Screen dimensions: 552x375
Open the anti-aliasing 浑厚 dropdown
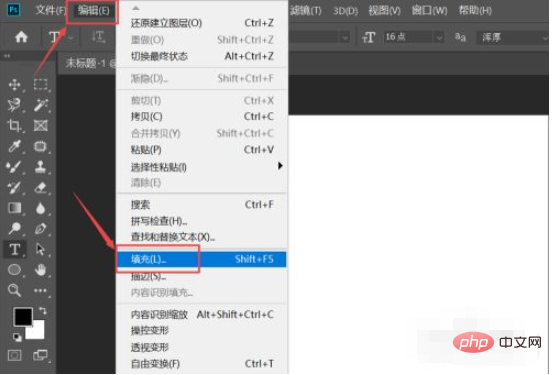pyautogui.click(x=511, y=37)
